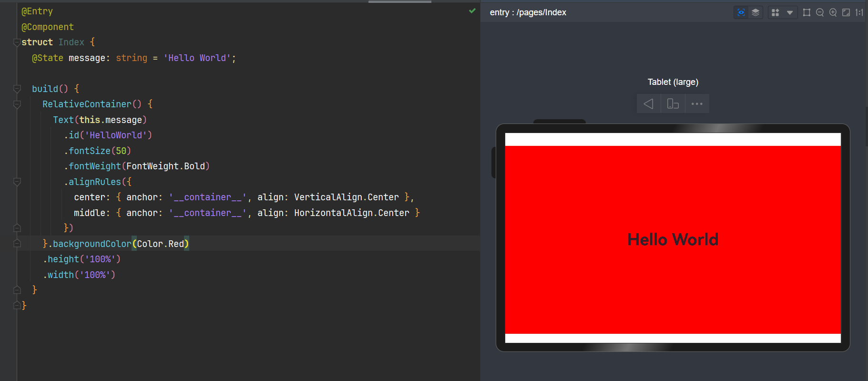Screen dimensions: 868x381
Task: Click the .id('HelloWorld') line
Action: pyautogui.click(x=108, y=135)
